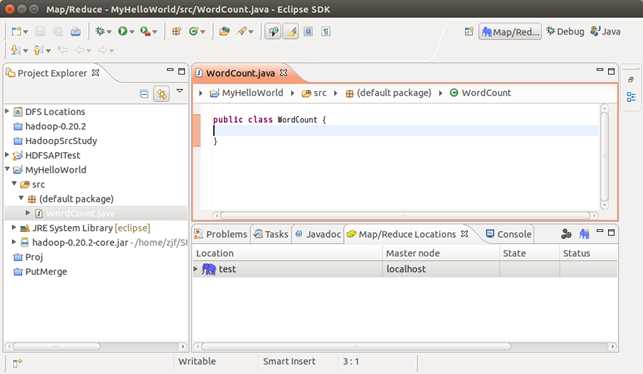Image resolution: width=643 pixels, height=374 pixels.
Task: Click the Print toolbar icon
Action: (x=75, y=32)
